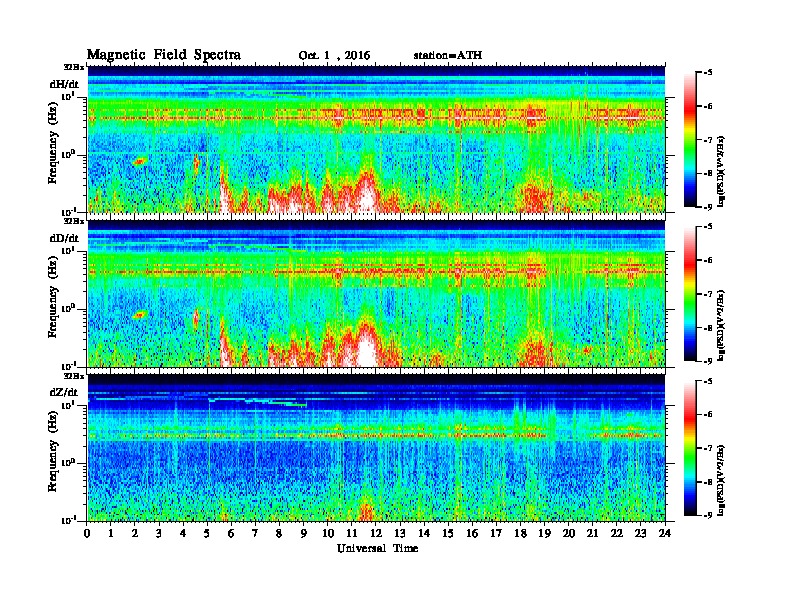Click hour tick label "0" on time axis
The image size is (792, 612).
coord(87,534)
